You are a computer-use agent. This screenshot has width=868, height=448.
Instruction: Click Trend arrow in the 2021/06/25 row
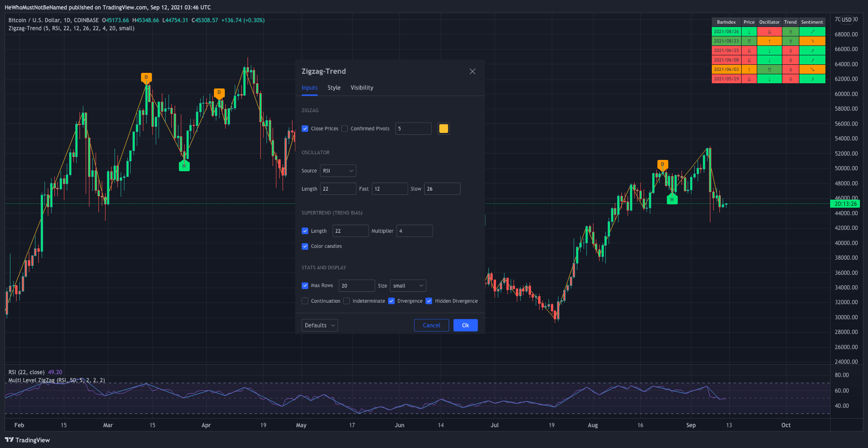tap(790, 51)
